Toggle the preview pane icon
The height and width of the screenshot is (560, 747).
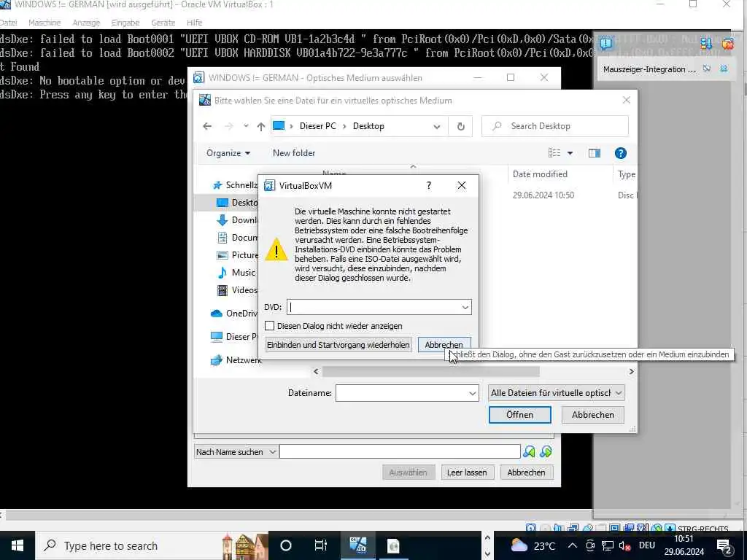(594, 153)
